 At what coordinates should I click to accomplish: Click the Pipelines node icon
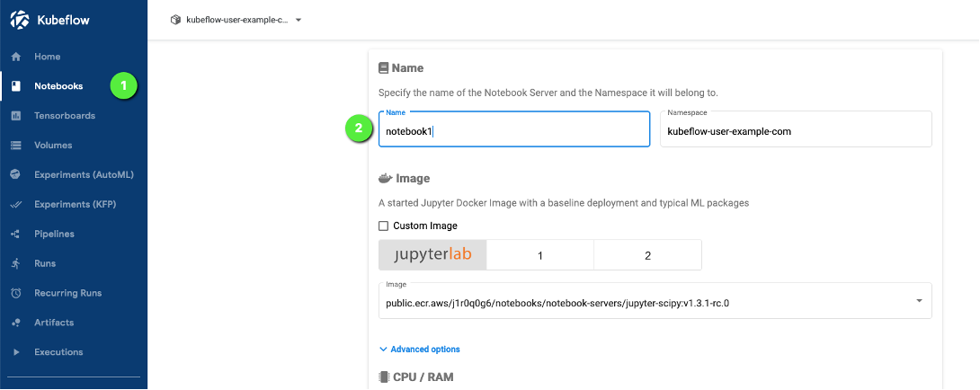[x=17, y=234]
